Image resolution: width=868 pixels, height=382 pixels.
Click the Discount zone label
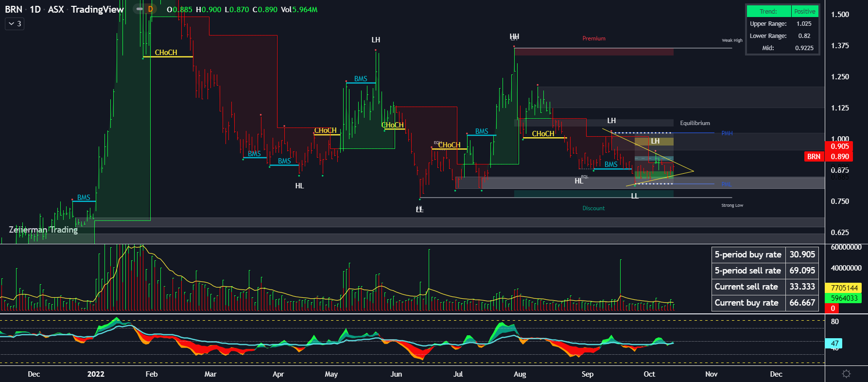tap(593, 208)
